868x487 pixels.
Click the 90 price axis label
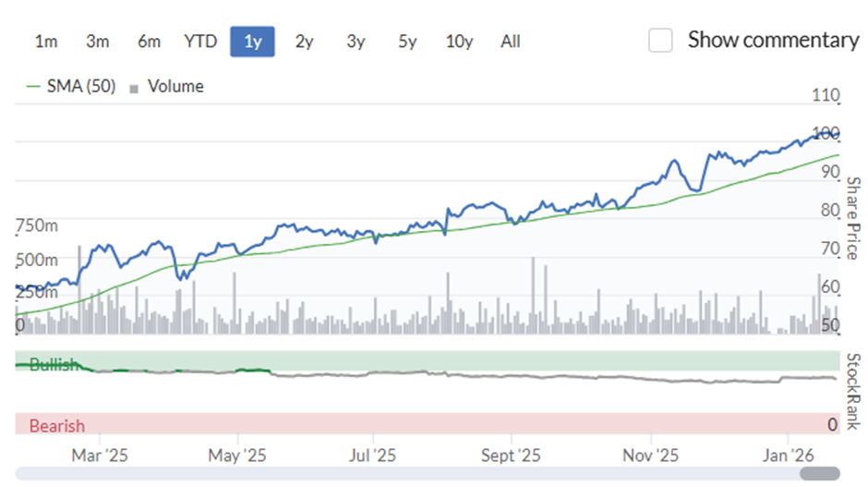[x=830, y=172]
